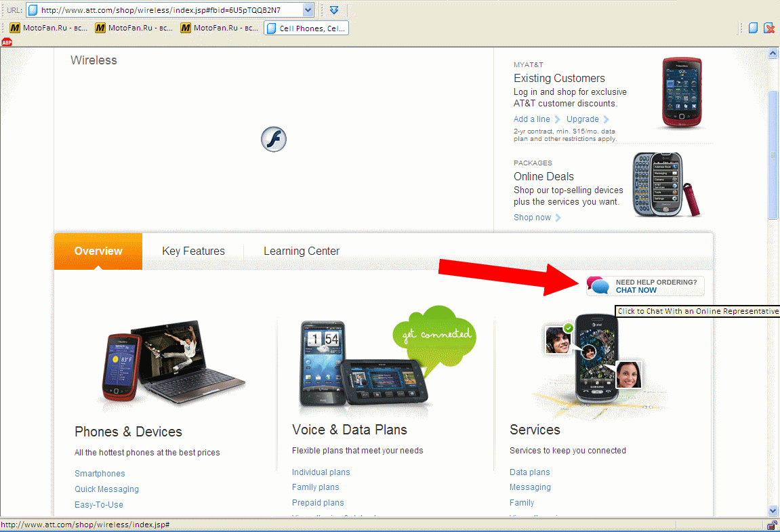The height and width of the screenshot is (532, 780).
Task: Click the chevron next to Upgrade
Action: 606,119
